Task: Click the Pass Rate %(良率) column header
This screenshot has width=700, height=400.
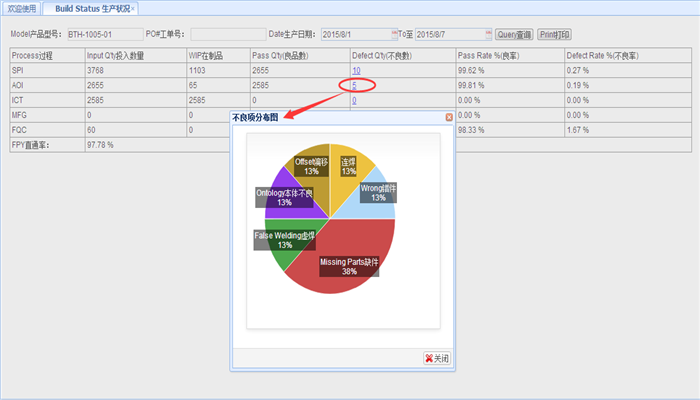Action: pyautogui.click(x=510, y=56)
